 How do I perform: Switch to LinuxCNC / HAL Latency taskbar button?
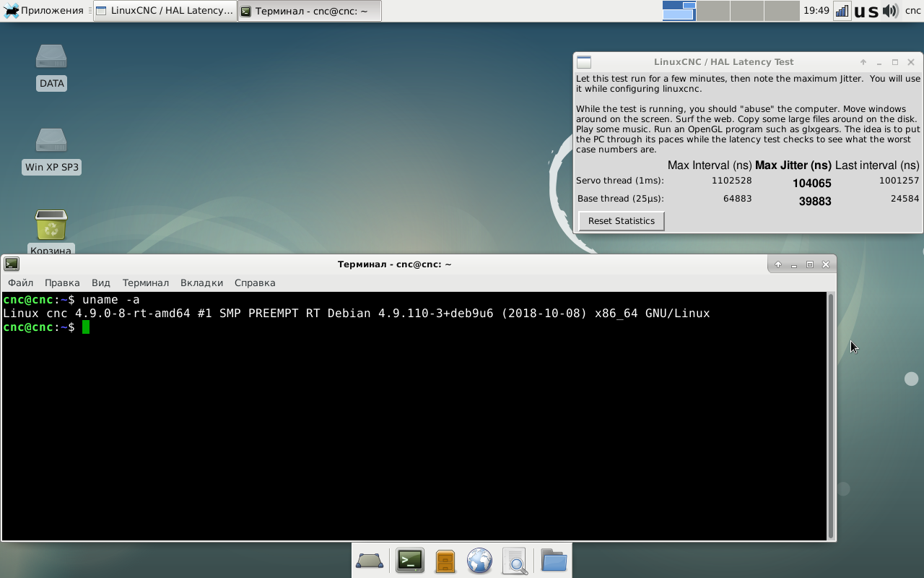coord(165,11)
